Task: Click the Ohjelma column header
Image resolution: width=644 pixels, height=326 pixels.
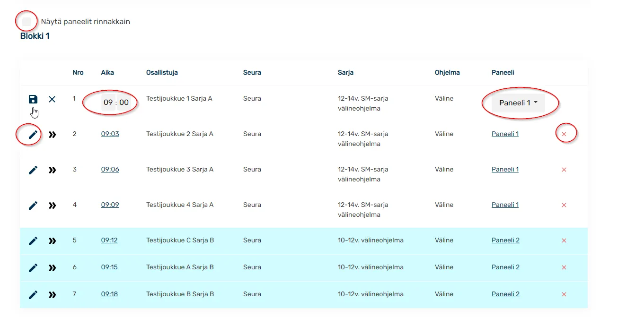Action: [447, 73]
